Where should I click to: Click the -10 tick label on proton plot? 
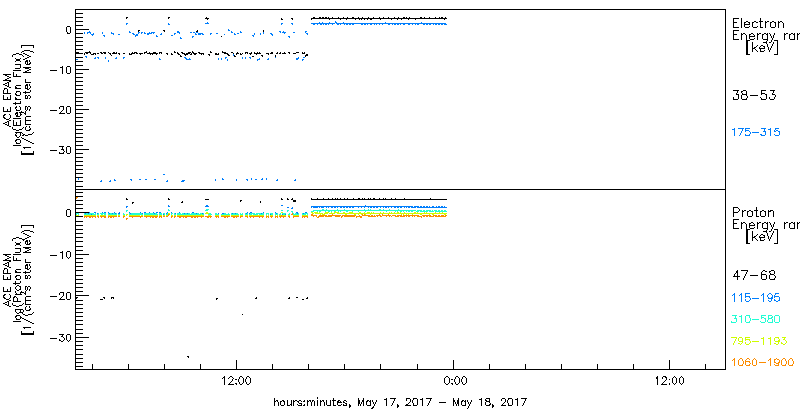tap(60, 254)
